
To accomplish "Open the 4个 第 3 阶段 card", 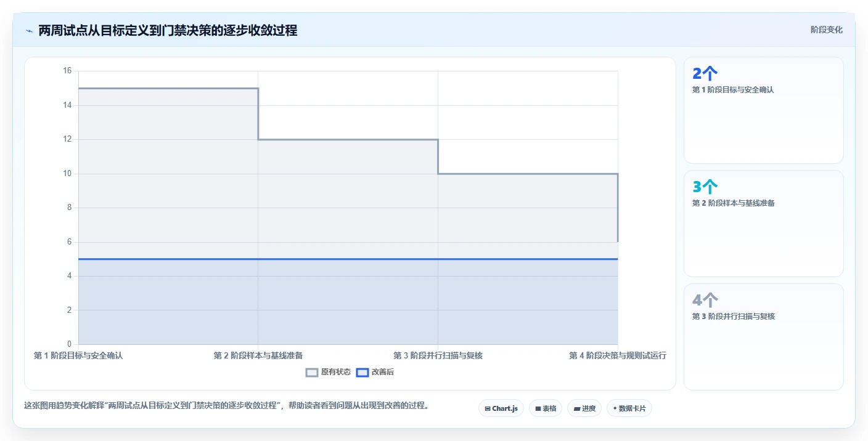I will pyautogui.click(x=764, y=337).
